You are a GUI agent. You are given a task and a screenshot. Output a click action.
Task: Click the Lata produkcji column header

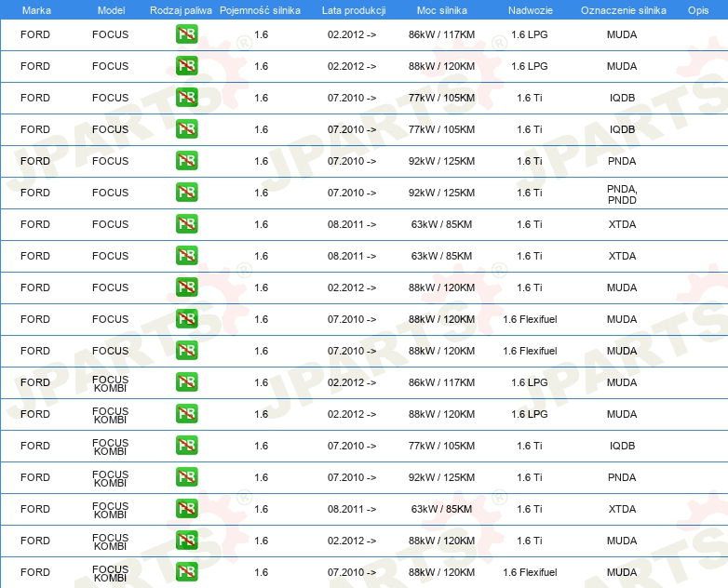click(354, 10)
